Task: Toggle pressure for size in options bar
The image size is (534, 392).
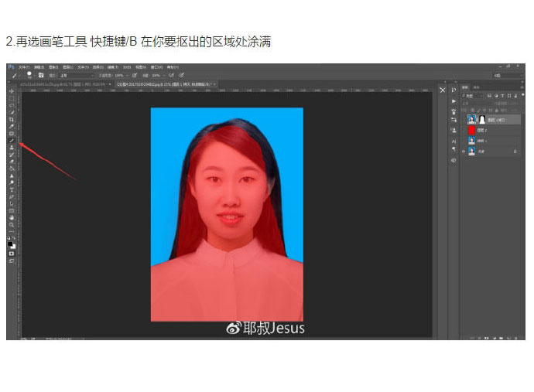Action: pos(182,75)
